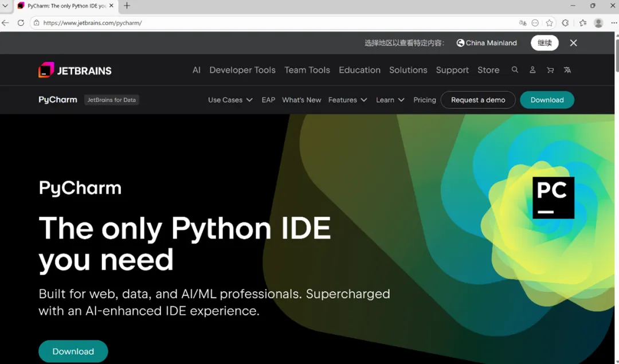619x364 pixels.
Task: Click the PC PyCharm logo tile
Action: tap(553, 197)
